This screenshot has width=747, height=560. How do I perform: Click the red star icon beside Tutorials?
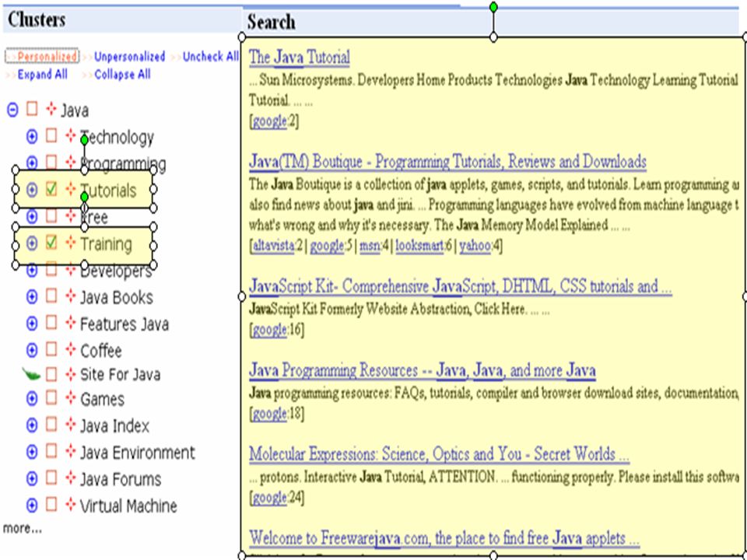coord(71,189)
